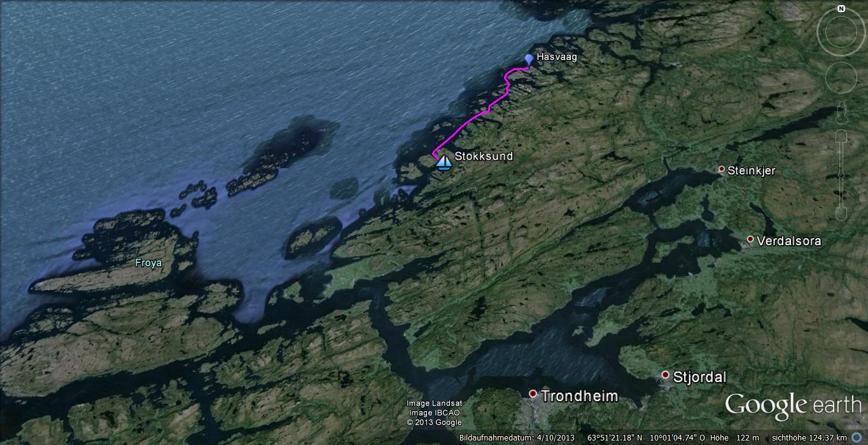Click the Google earth logo
The width and height of the screenshot is (868, 445).
793,406
